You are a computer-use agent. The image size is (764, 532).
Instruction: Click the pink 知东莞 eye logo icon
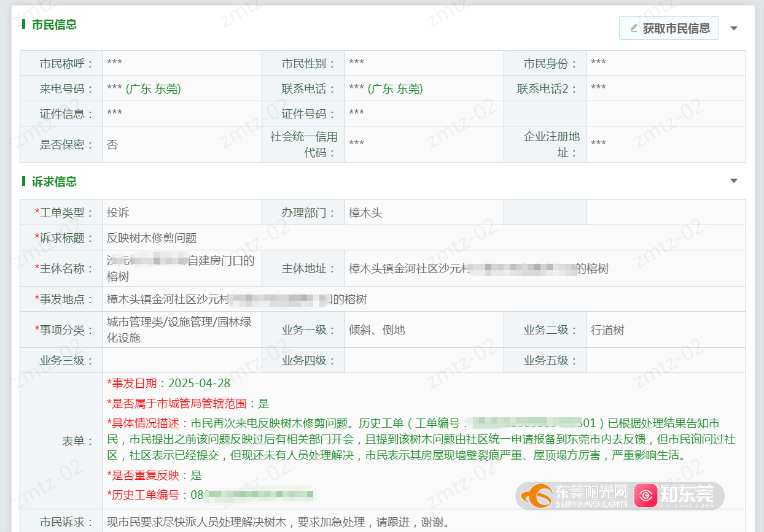click(x=644, y=496)
